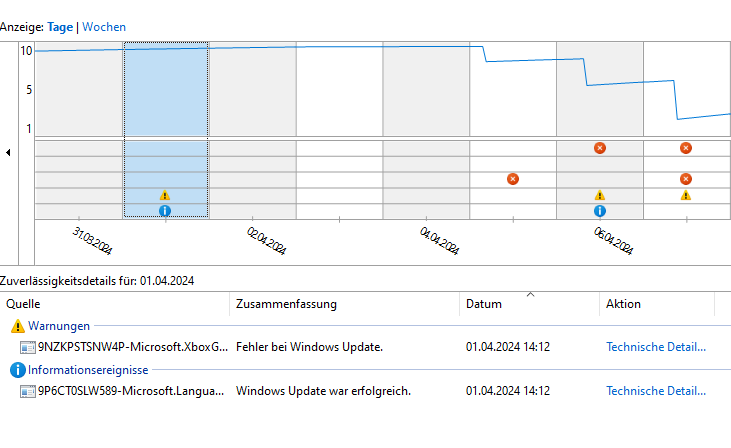Open Technische Details for the Windows Update error

tap(656, 347)
